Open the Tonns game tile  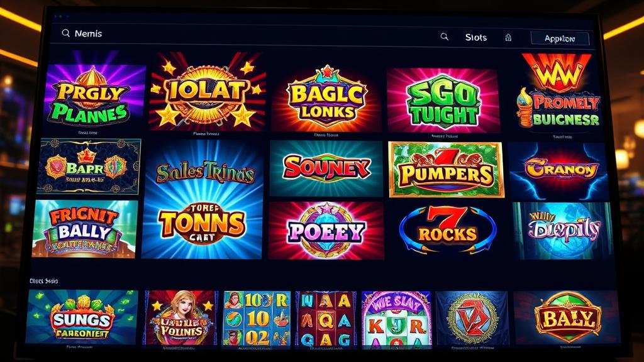[x=202, y=200]
